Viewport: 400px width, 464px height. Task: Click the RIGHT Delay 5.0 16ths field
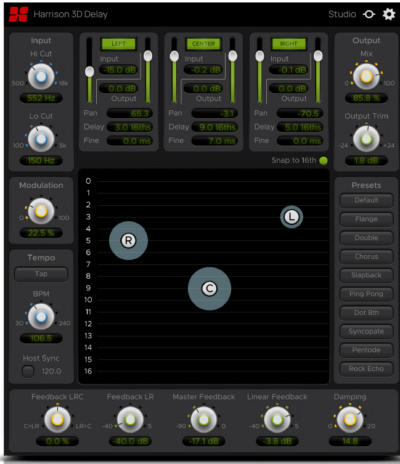point(300,127)
